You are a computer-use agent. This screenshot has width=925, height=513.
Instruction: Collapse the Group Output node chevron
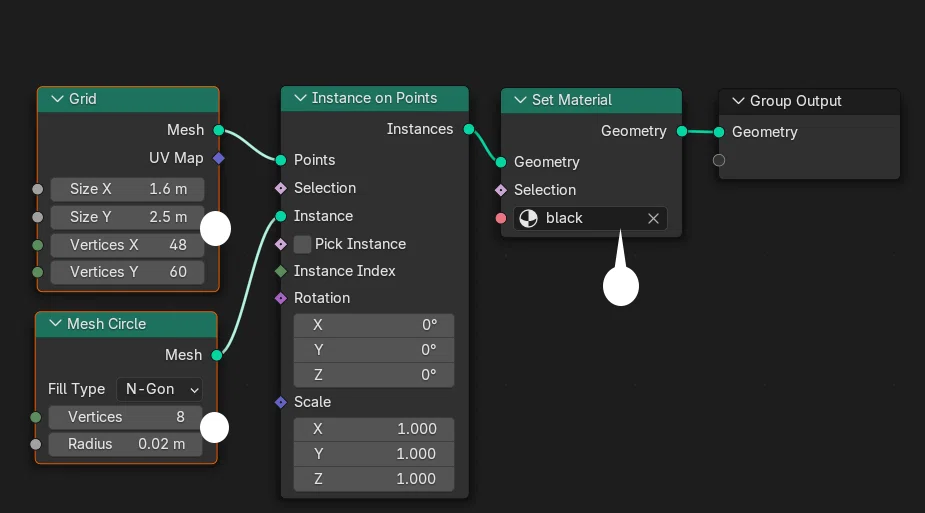click(x=738, y=101)
